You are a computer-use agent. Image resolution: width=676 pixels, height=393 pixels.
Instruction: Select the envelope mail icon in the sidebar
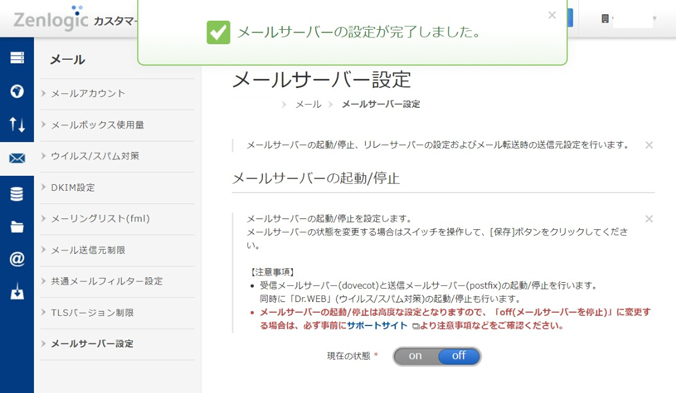click(17, 158)
